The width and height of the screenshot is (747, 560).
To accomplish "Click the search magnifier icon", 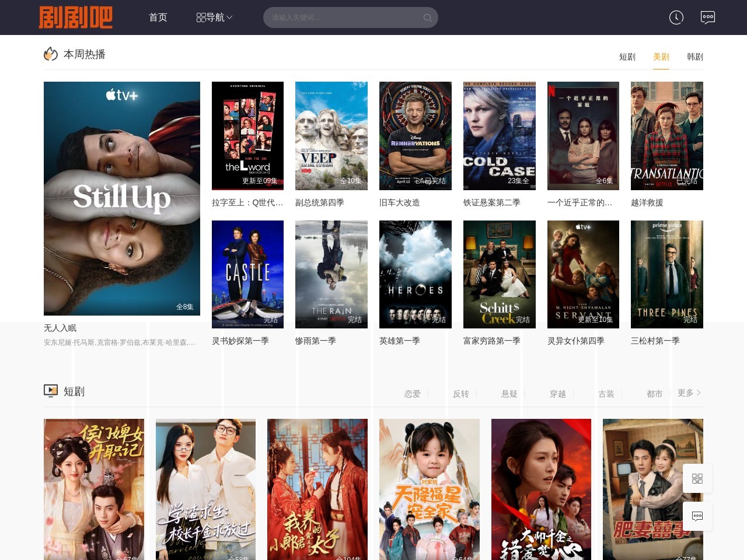I will click(427, 18).
